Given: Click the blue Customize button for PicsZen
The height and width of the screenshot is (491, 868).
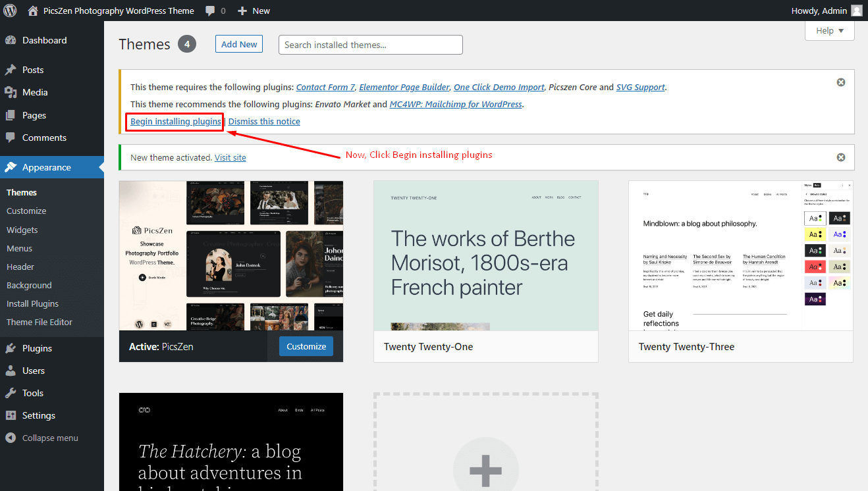Looking at the screenshot, I should coord(306,346).
